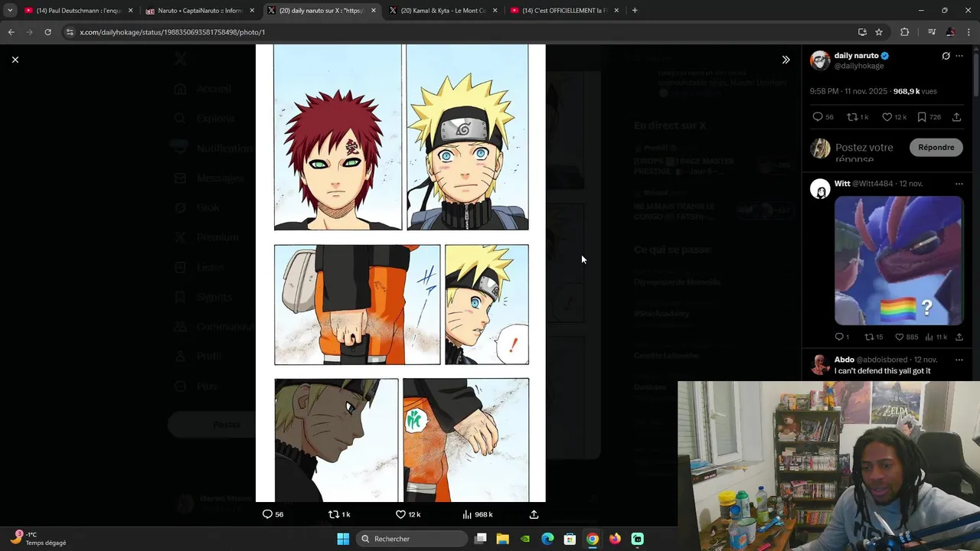Open the tab search dropdown arrow
980x551 pixels.
pos(9,11)
